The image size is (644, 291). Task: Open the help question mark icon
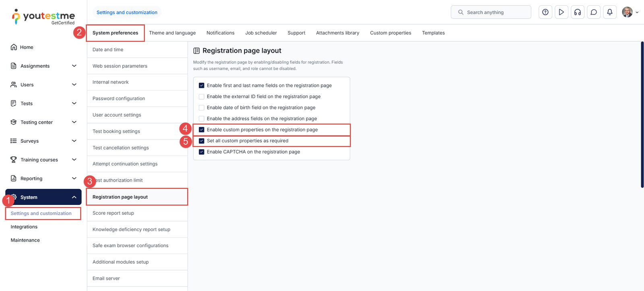(x=545, y=12)
